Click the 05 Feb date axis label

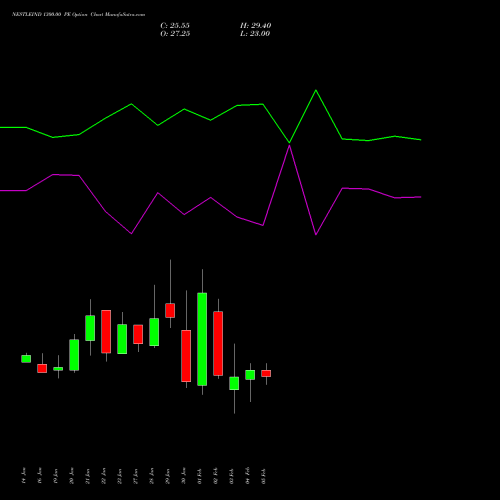click(264, 476)
